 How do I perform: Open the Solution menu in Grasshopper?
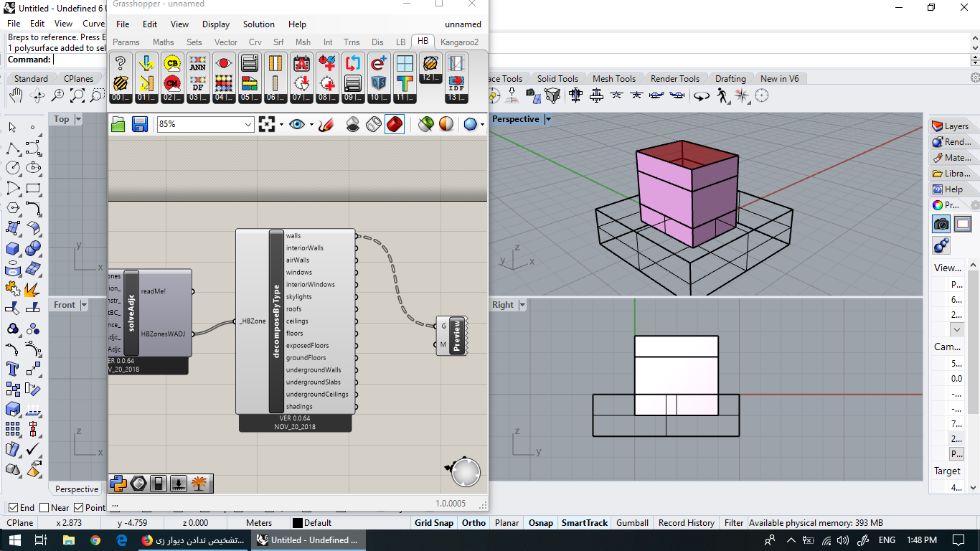click(258, 24)
